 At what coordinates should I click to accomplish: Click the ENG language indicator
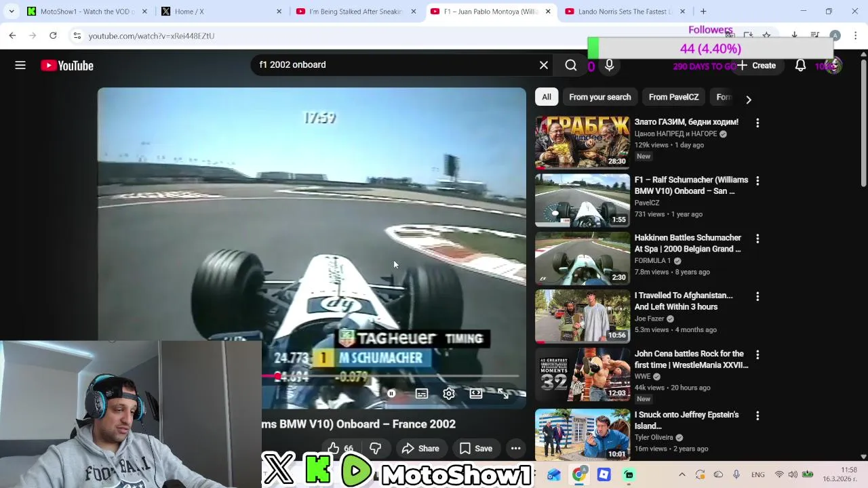click(x=758, y=475)
